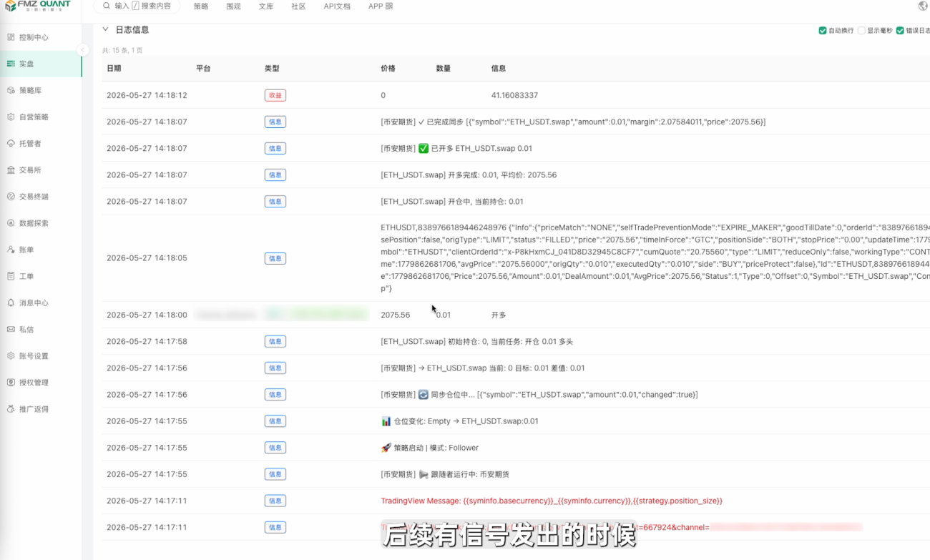The width and height of the screenshot is (930, 560).
Task: Click the 信息 column header
Action: [499, 69]
